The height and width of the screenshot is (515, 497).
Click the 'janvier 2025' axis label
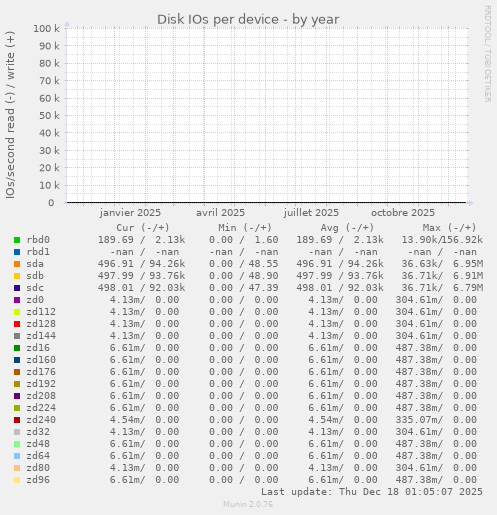coord(130,213)
